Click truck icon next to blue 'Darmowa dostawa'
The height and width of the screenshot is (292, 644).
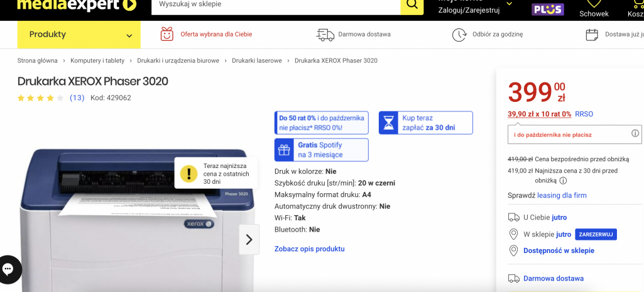(514, 278)
